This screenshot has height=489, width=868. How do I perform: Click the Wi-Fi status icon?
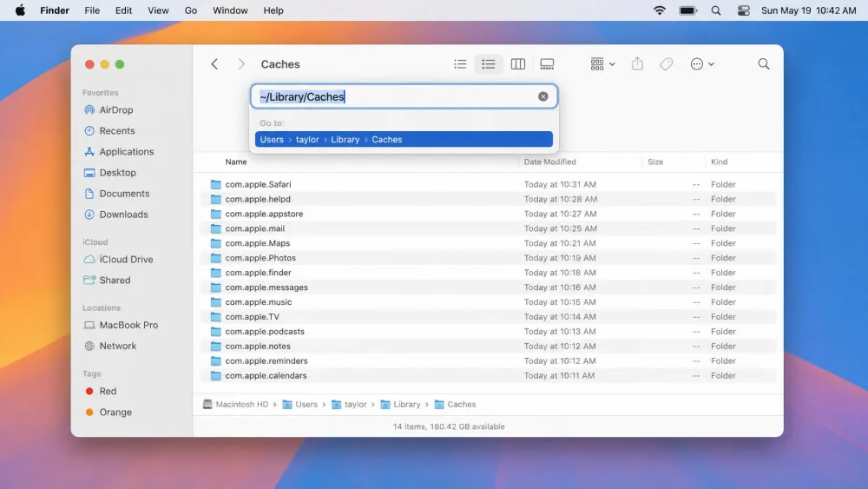(x=660, y=10)
